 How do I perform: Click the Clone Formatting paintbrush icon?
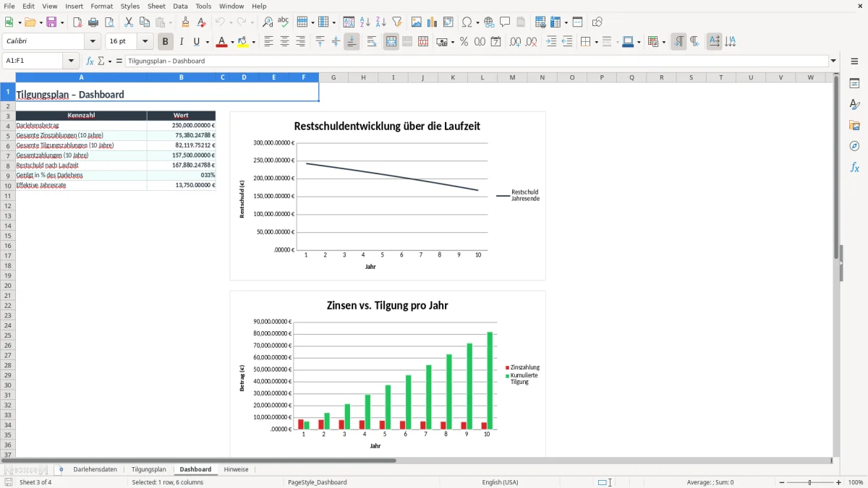pos(186,22)
